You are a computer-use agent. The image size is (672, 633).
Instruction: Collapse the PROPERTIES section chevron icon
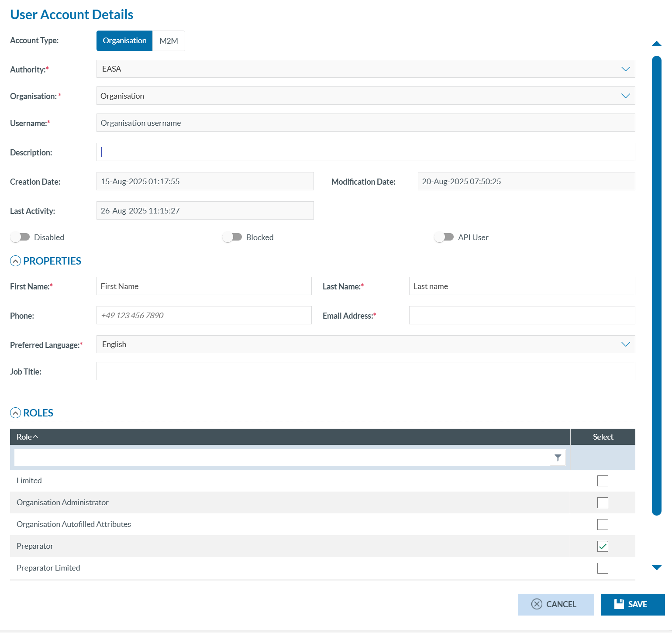click(x=15, y=261)
